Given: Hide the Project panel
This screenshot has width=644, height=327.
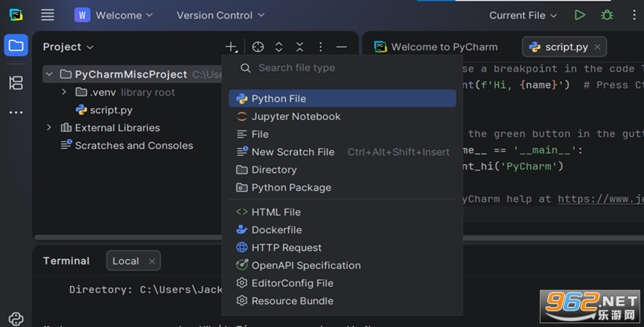Looking at the screenshot, I should (341, 47).
